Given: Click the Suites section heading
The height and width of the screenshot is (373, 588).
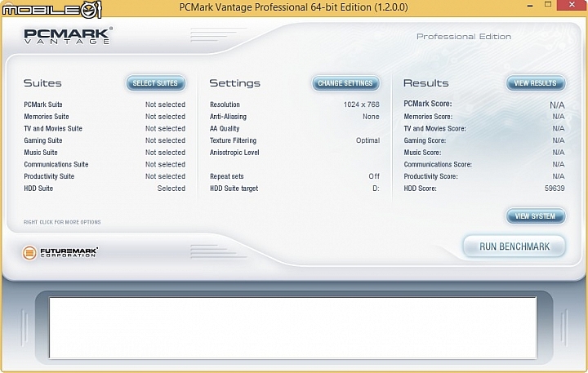Looking at the screenshot, I should 42,83.
